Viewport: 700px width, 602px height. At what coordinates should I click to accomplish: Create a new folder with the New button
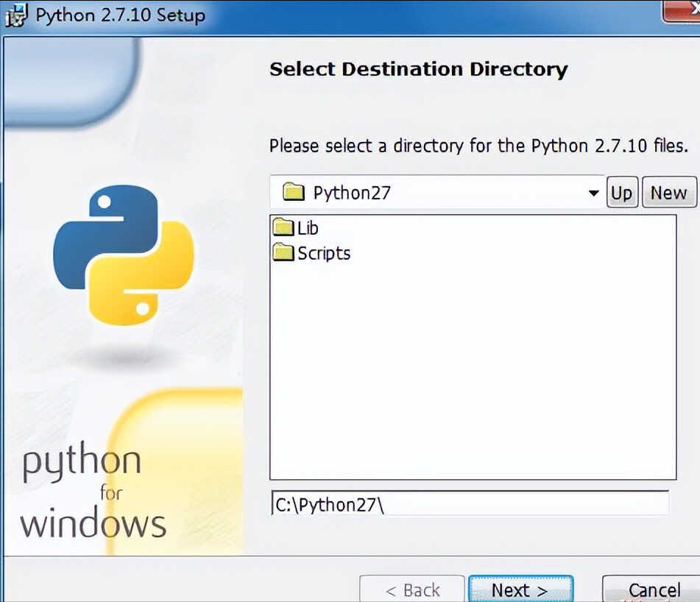(x=669, y=192)
